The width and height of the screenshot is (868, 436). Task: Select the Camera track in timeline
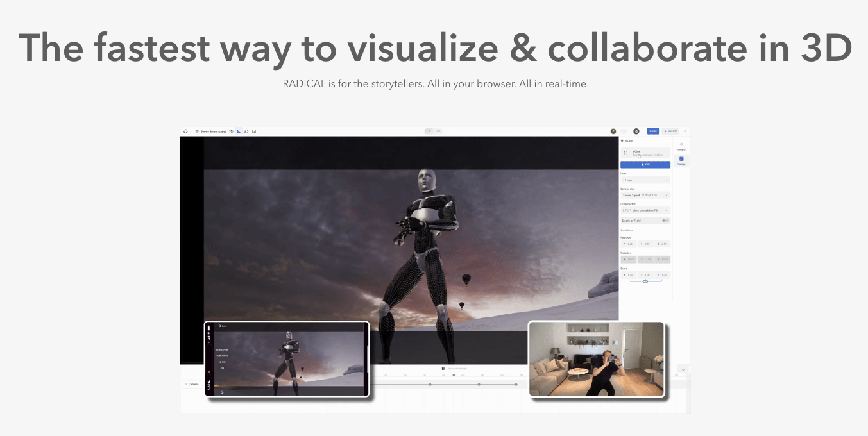click(x=192, y=384)
